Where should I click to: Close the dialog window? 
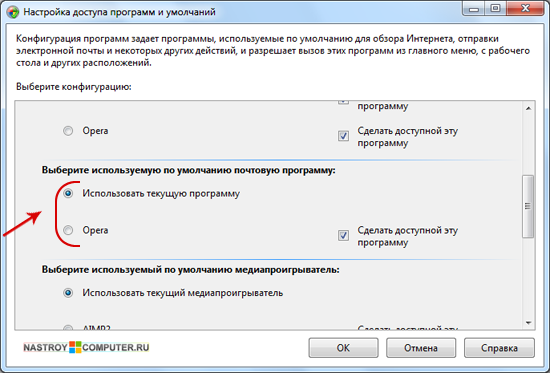[x=525, y=9]
